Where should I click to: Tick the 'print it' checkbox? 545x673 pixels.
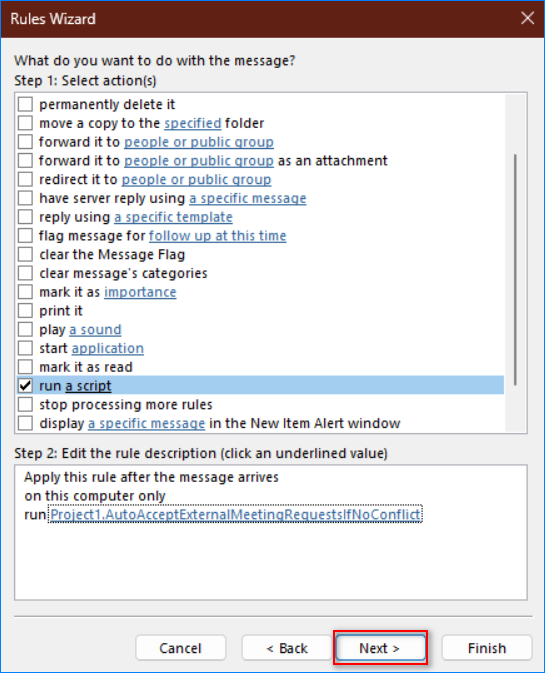click(25, 311)
